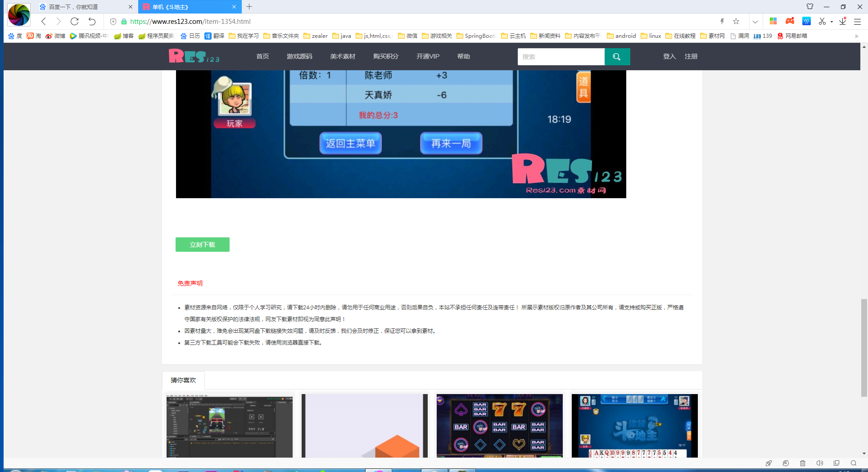
Task: Open the orange cube thumbnail
Action: coord(365,426)
